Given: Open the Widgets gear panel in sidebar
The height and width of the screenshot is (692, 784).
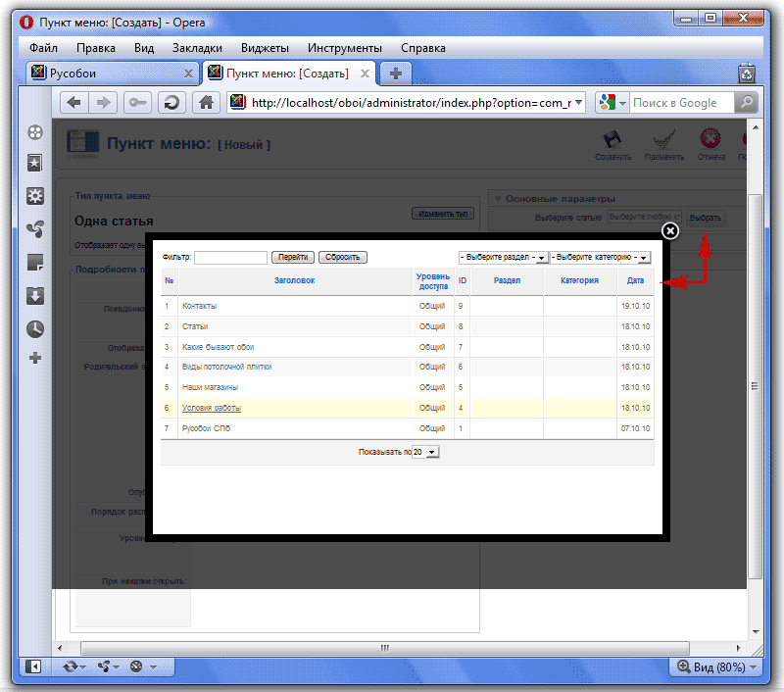Looking at the screenshot, I should (x=35, y=196).
